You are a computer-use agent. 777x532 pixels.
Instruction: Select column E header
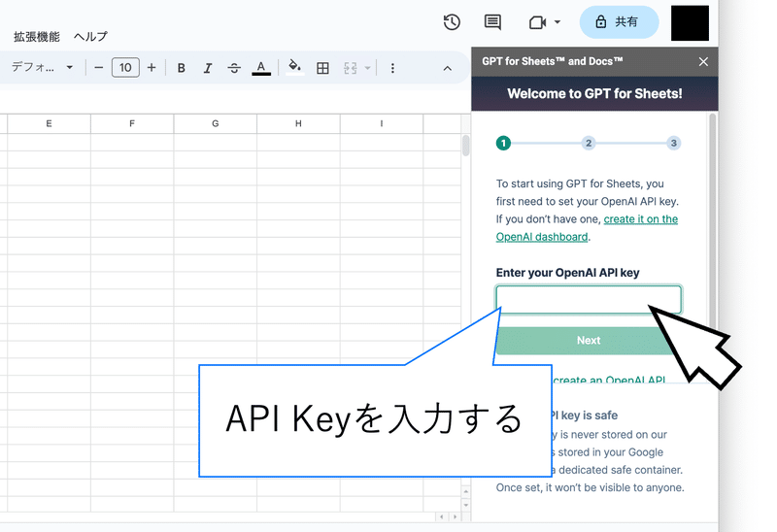click(49, 124)
